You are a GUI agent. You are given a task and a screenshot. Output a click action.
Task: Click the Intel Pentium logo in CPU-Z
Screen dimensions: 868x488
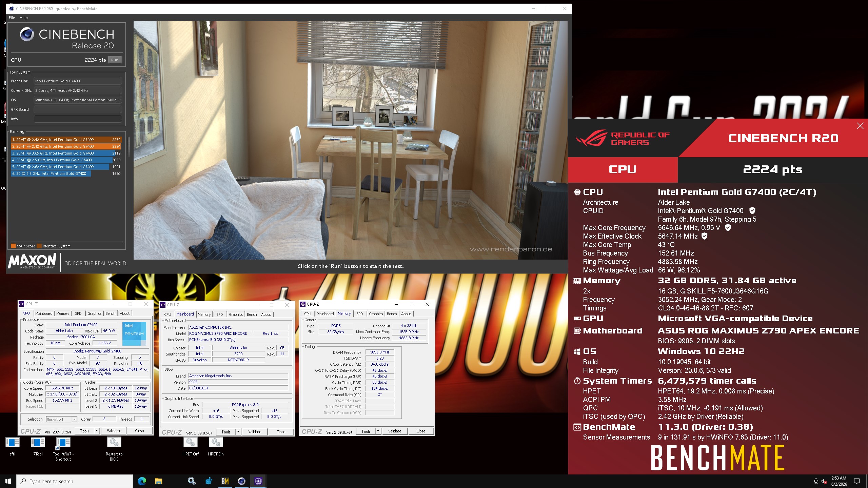pyautogui.click(x=134, y=333)
